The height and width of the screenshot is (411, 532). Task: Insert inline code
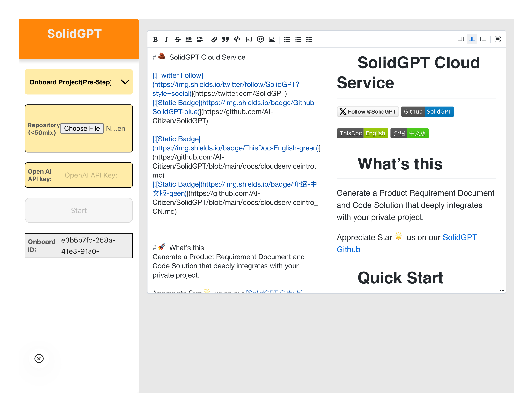click(x=237, y=39)
